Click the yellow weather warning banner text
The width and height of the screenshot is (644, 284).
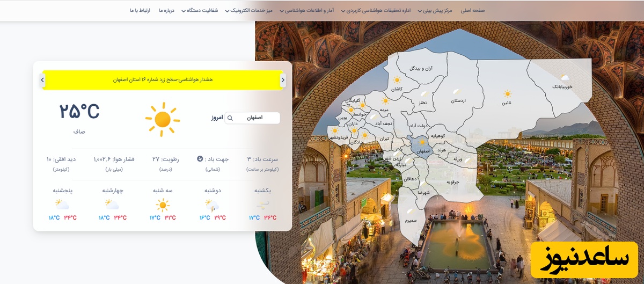pyautogui.click(x=163, y=80)
